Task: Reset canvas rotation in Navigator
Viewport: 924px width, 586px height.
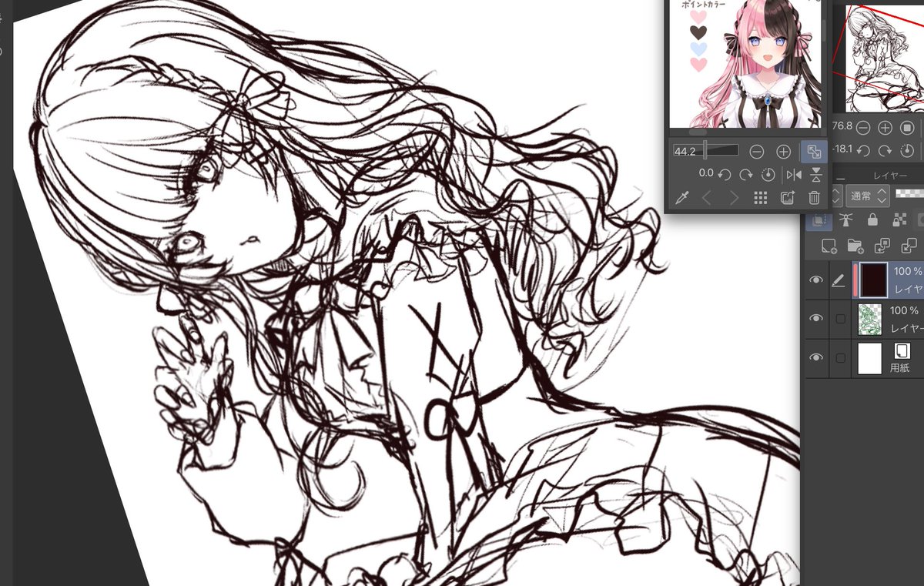Action: click(907, 149)
